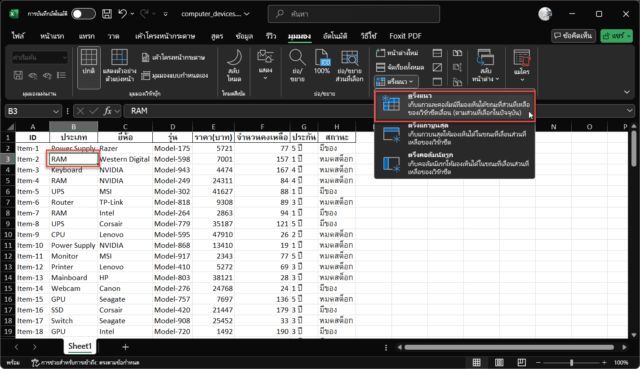Click the exit sheet view eye icon
The width and height of the screenshot is (640, 369).
(33, 75)
